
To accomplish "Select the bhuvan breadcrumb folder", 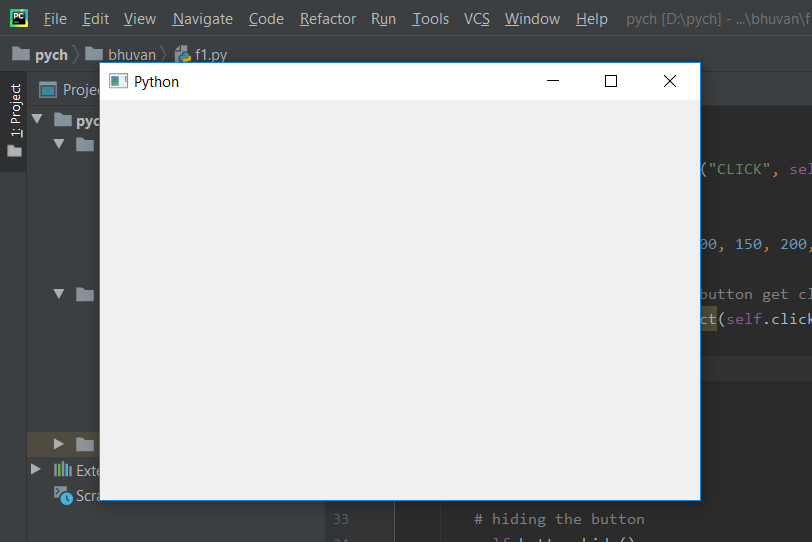I will pos(120,54).
